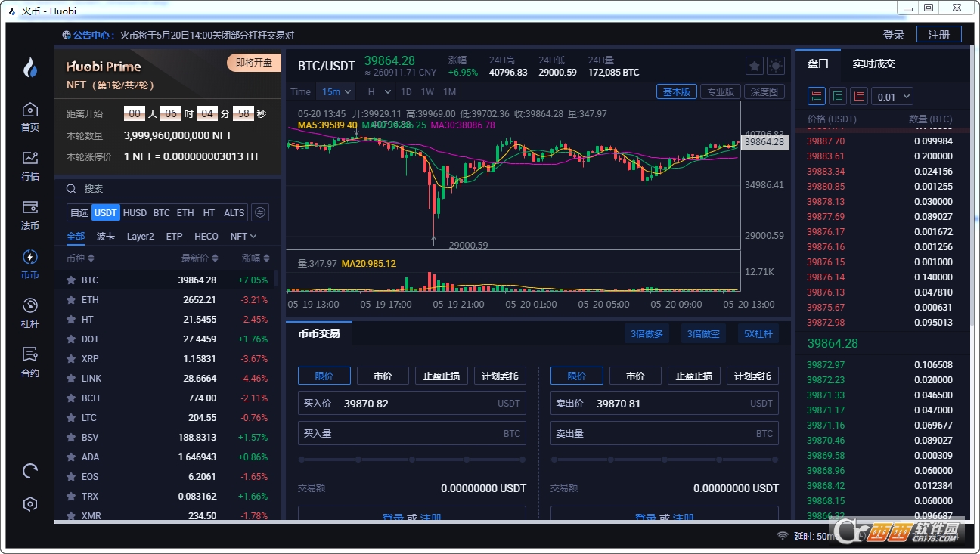The width and height of the screenshot is (980, 554).
Task: Expand the NFT category dropdown
Action: click(243, 236)
